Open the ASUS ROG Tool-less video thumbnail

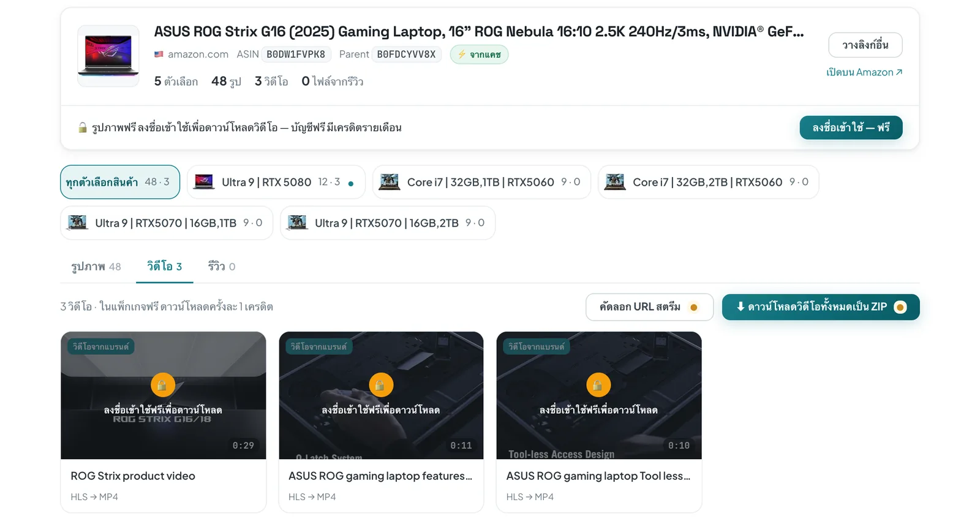pos(599,395)
